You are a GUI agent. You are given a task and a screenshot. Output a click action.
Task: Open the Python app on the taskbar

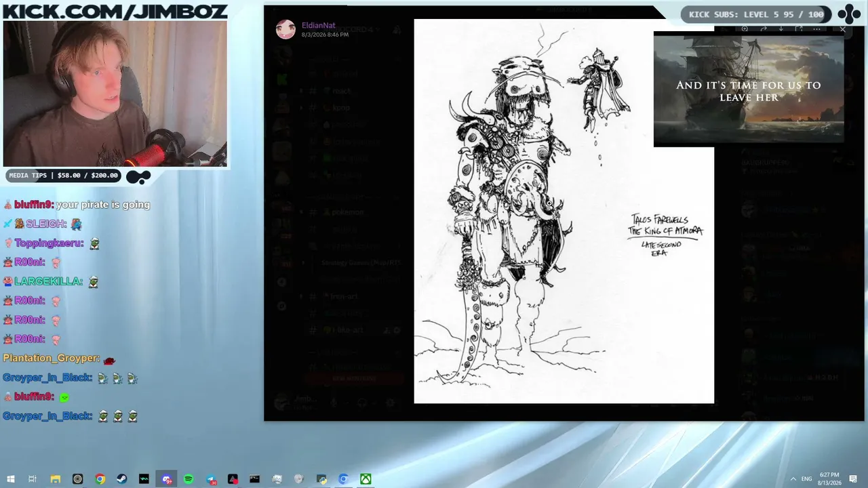321,479
